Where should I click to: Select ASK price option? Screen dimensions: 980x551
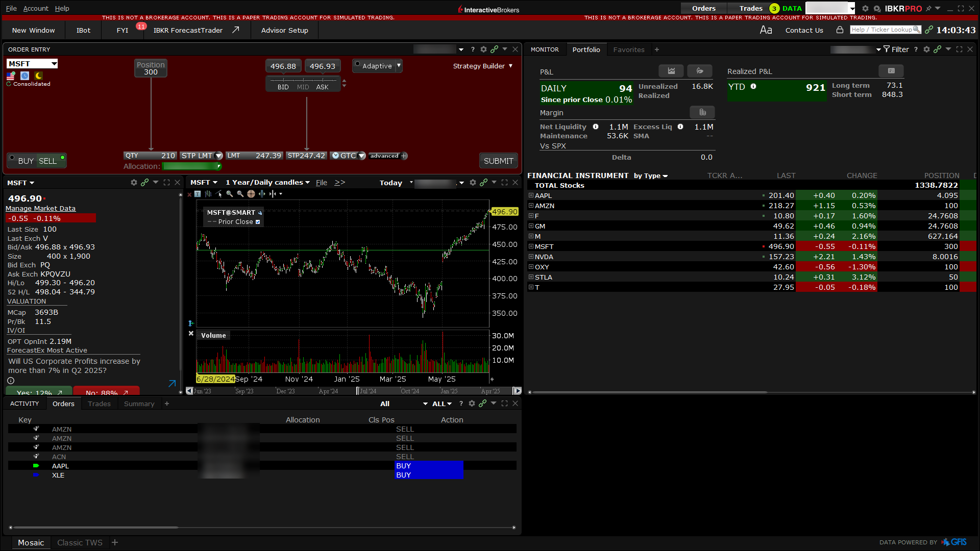click(323, 87)
